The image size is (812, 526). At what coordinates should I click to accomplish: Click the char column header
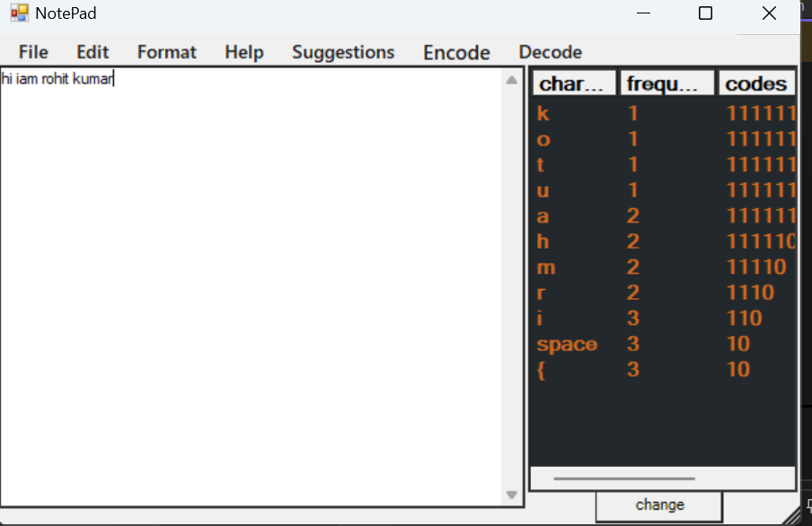[x=574, y=82]
